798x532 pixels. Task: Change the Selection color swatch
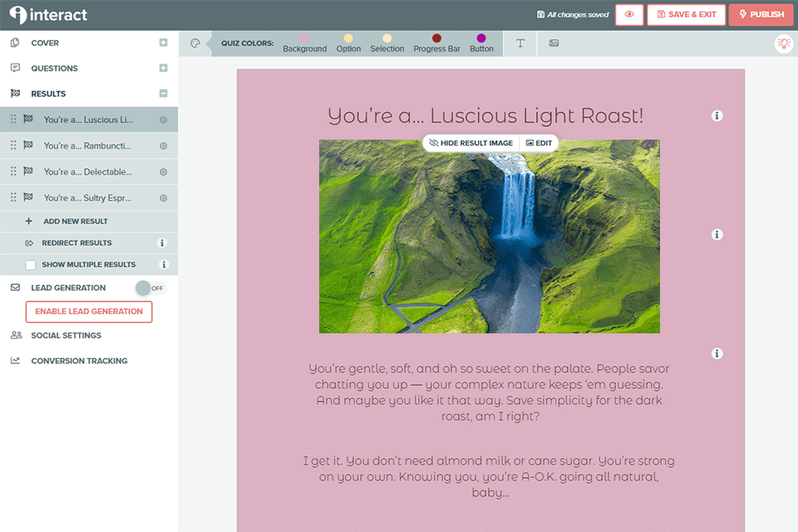point(387,38)
